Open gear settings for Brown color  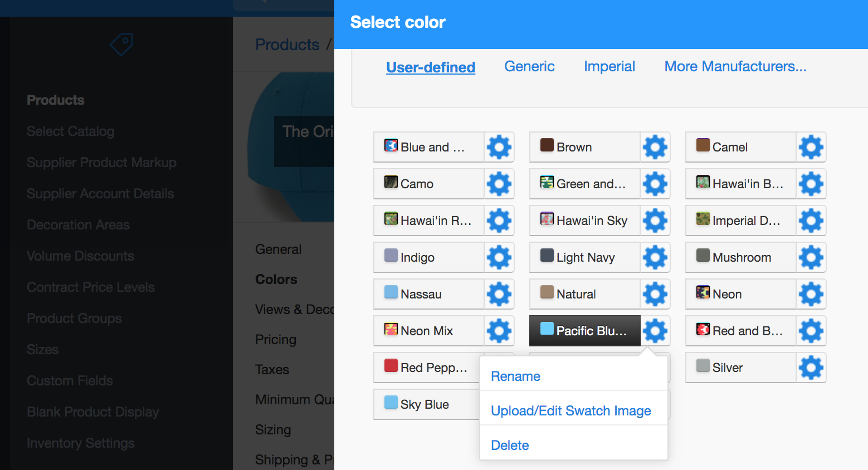655,147
